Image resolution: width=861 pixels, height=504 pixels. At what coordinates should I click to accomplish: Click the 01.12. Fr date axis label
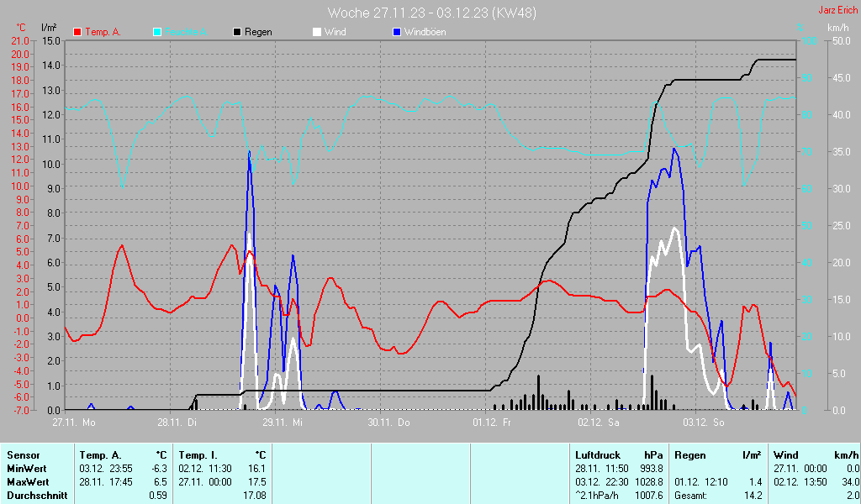492,423
